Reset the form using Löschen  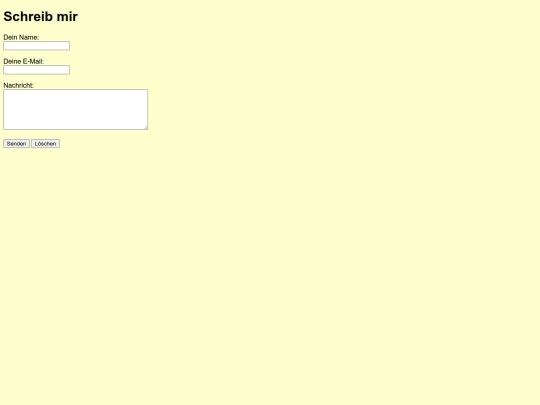[x=45, y=144]
